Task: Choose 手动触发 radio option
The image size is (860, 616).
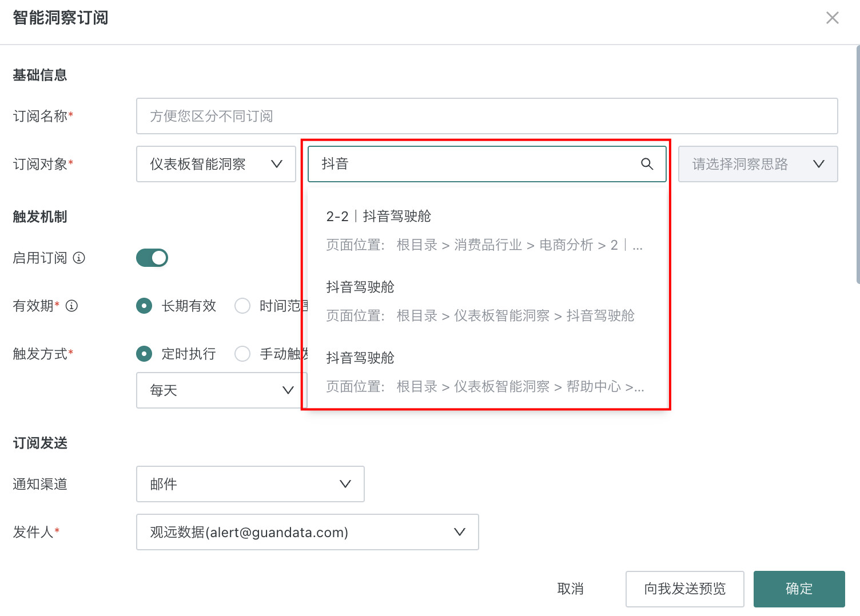Action: pos(242,354)
